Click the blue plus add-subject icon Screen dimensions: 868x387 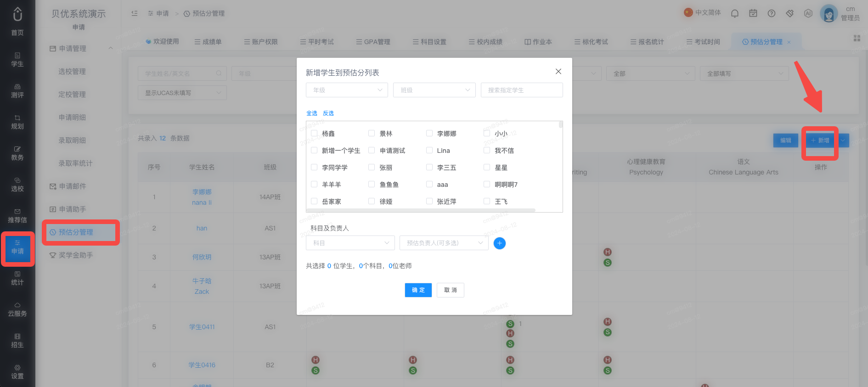(x=500, y=243)
